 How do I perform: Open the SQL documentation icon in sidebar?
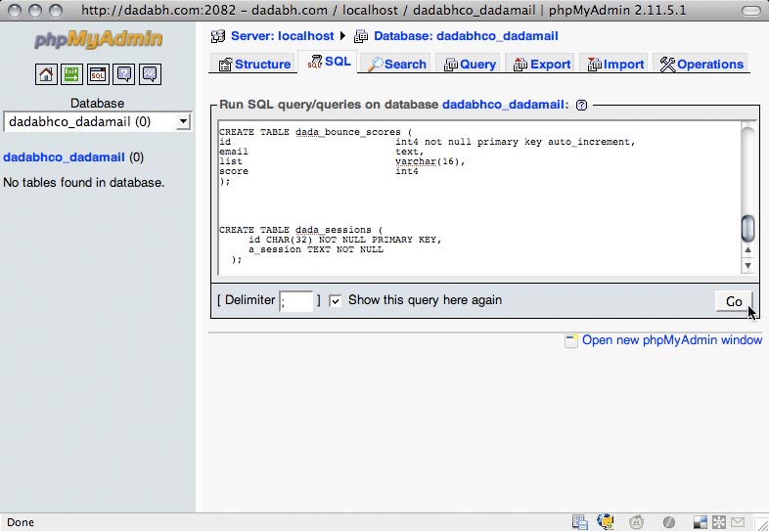pos(150,74)
